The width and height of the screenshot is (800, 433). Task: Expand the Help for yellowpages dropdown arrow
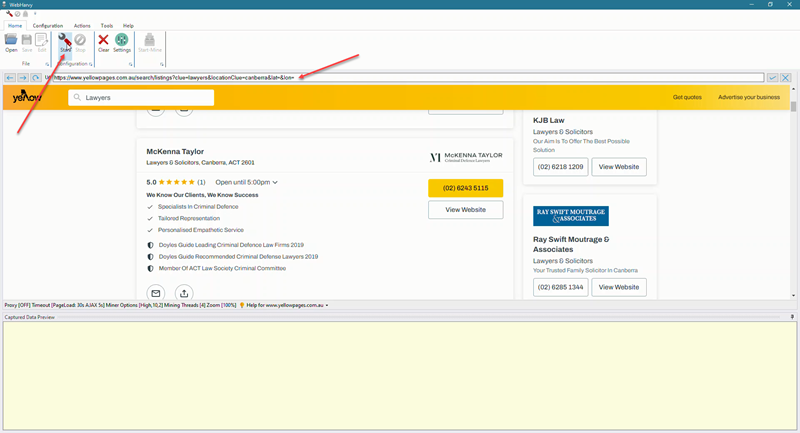coord(327,305)
